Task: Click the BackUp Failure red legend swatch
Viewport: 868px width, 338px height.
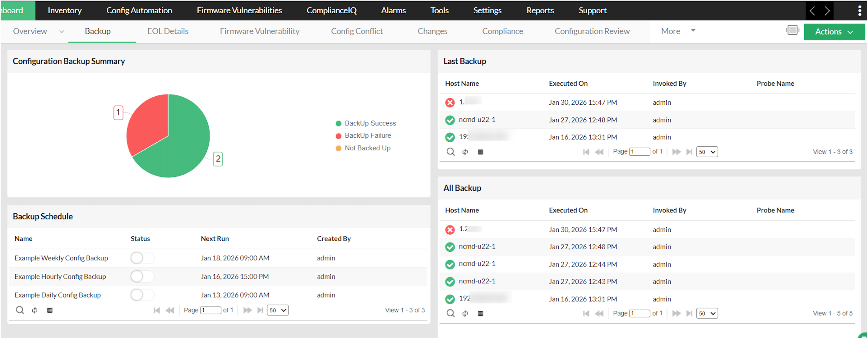Action: coord(338,136)
